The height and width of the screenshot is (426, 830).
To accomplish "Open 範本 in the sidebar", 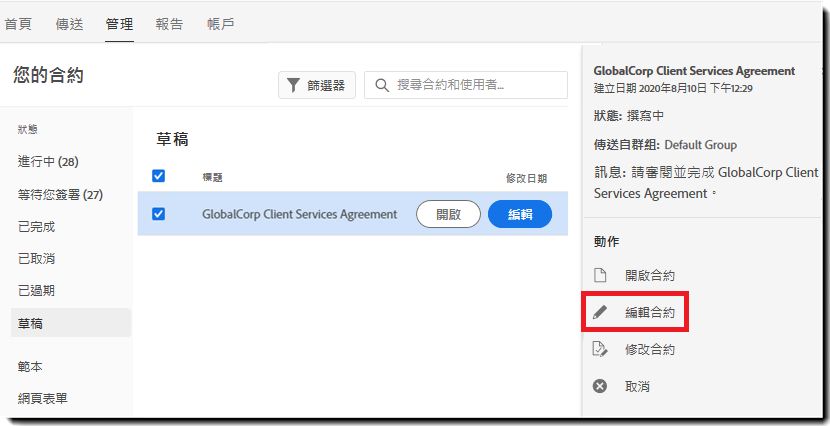I will point(30,366).
